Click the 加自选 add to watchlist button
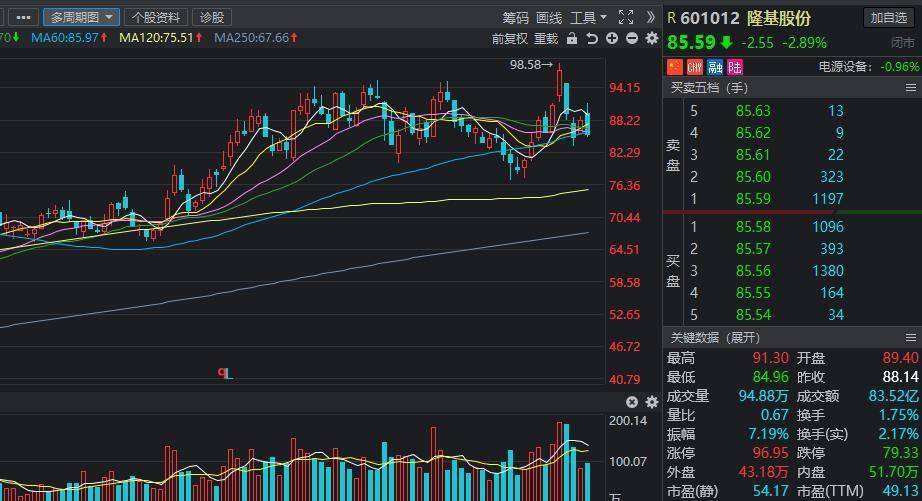The image size is (922, 501). click(889, 18)
